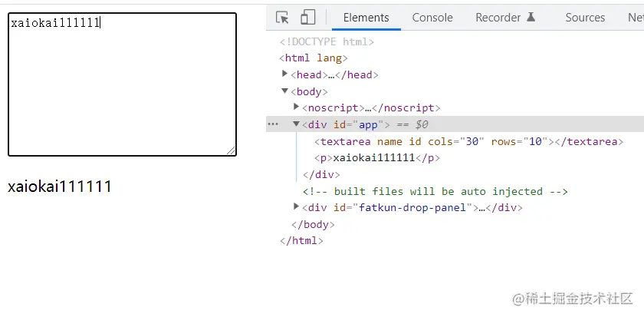Image resolution: width=644 pixels, height=317 pixels.
Task: Open the Console tab
Action: (x=432, y=18)
